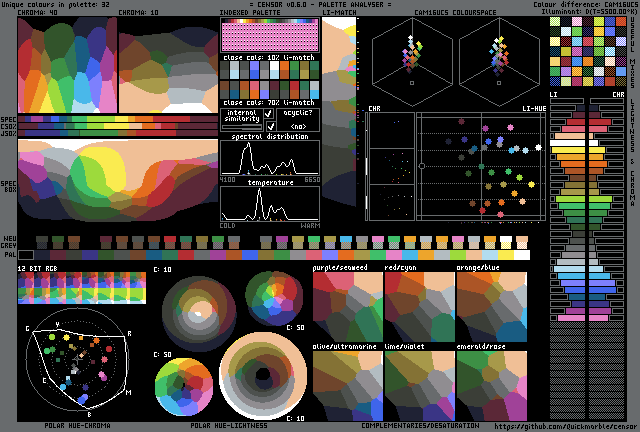This screenshot has width=640, height=432.
Task: Click 'Unique colours in palette: 32' text
Action: 56,4
